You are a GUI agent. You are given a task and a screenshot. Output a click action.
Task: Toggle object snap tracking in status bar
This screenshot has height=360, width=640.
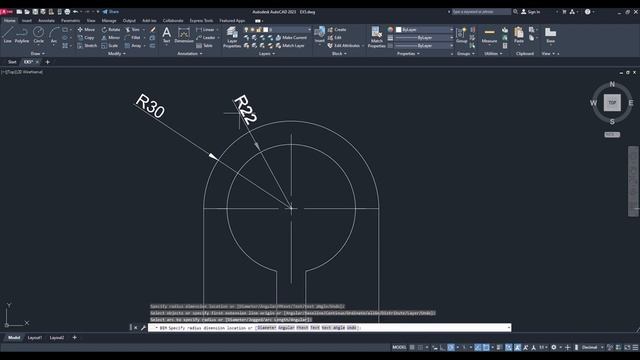click(478, 347)
